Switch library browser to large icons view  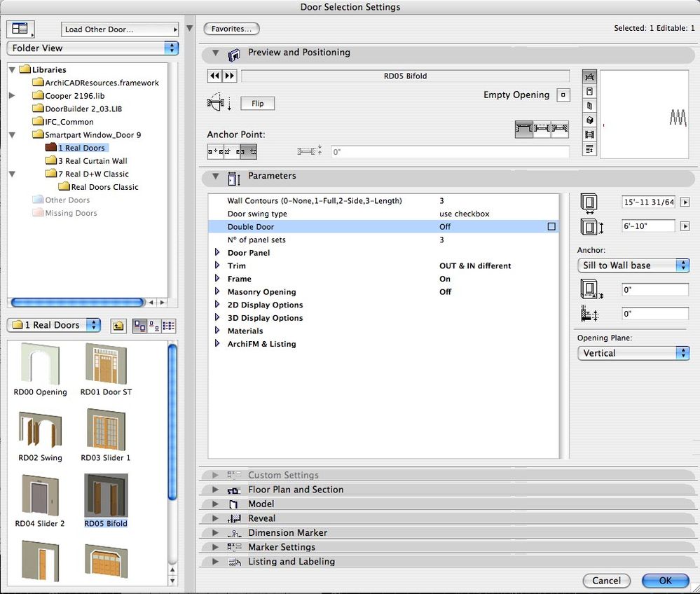tap(139, 326)
